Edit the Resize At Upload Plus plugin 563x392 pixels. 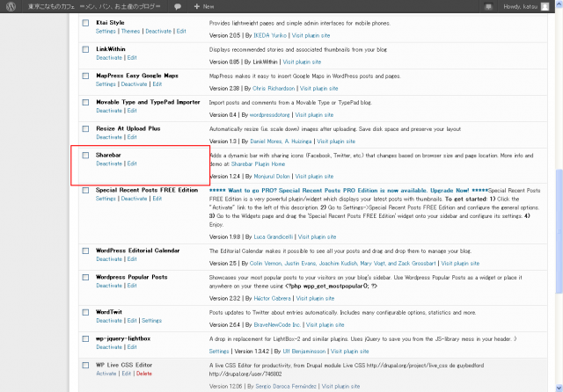coord(132,137)
